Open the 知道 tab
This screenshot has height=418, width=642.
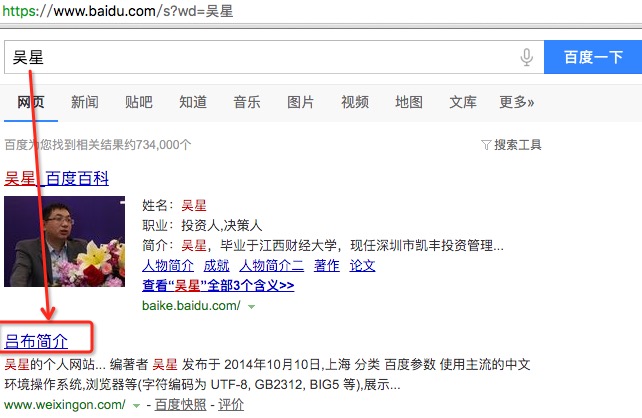pos(193,102)
